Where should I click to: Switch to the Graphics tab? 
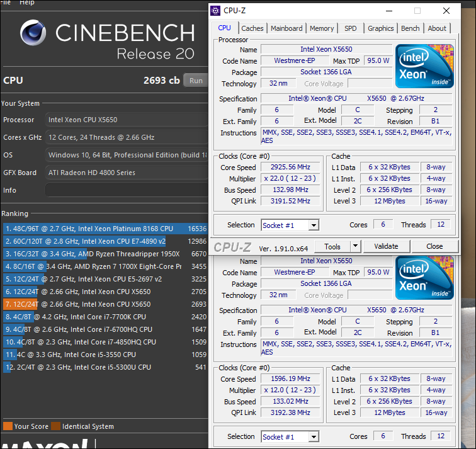(x=380, y=28)
